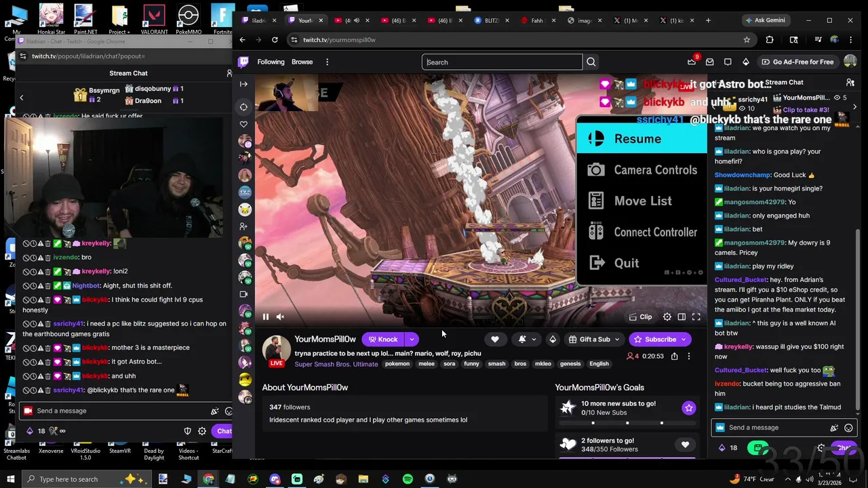
Task: Expand the arrow next to Knock
Action: coord(412,339)
